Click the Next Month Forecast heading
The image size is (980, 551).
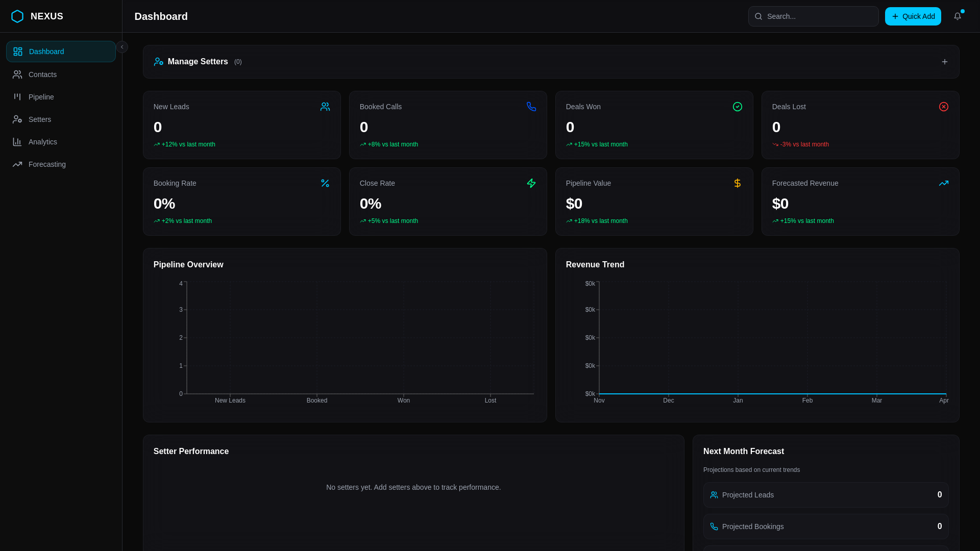(744, 452)
